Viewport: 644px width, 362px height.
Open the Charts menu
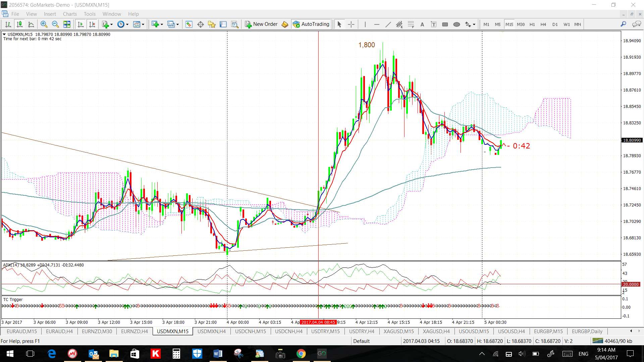[70, 14]
